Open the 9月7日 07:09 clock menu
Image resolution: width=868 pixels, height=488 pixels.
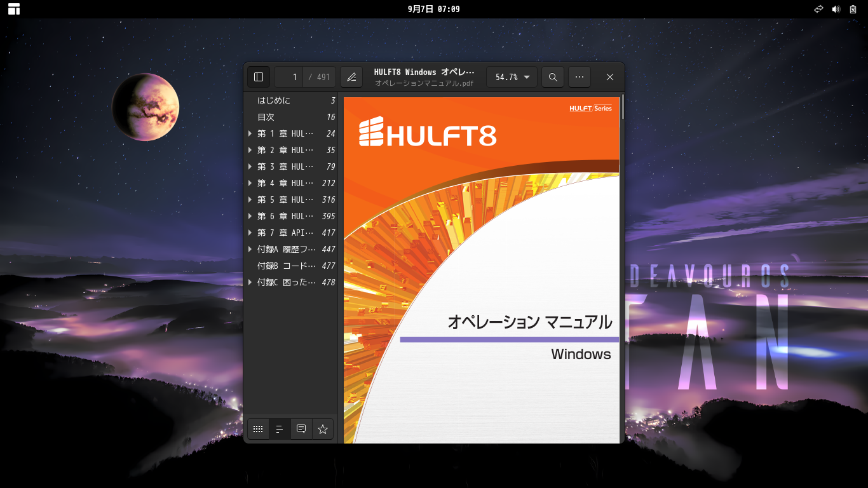click(434, 9)
